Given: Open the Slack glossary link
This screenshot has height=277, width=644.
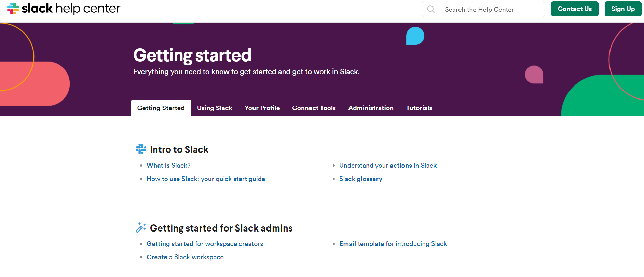Looking at the screenshot, I should [x=361, y=179].
